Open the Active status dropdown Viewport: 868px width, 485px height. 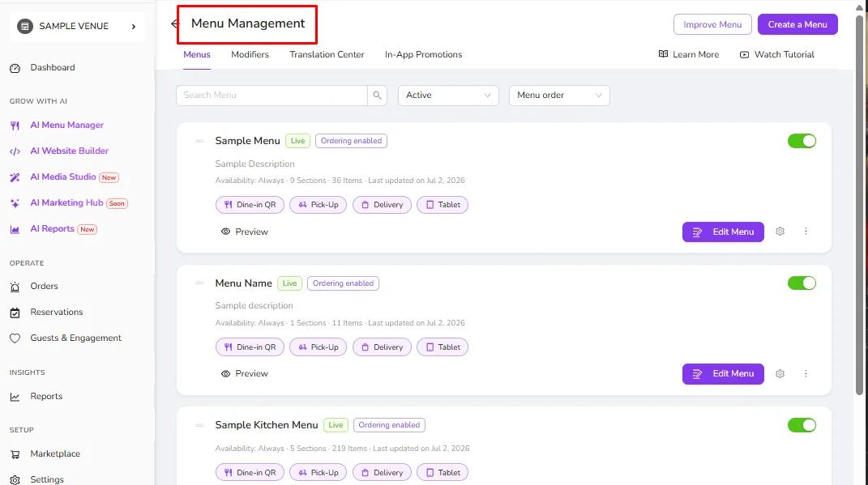point(448,95)
